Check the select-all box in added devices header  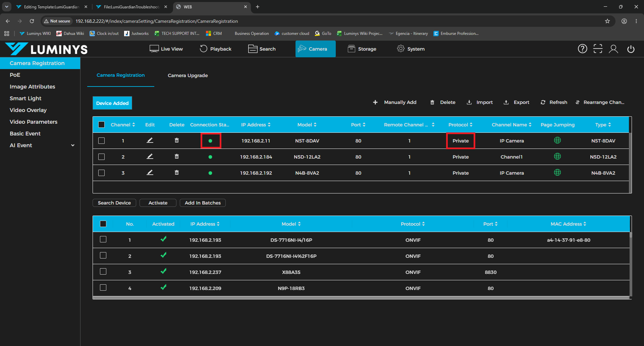(102, 125)
